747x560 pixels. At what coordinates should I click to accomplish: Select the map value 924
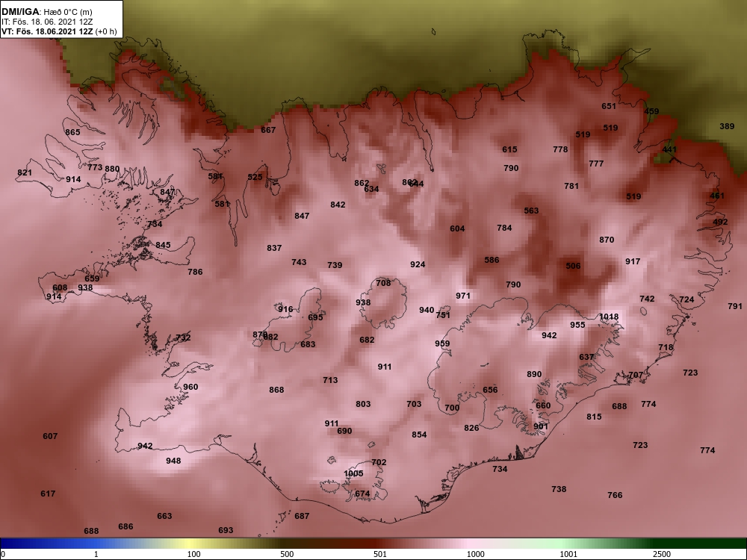[x=418, y=264]
